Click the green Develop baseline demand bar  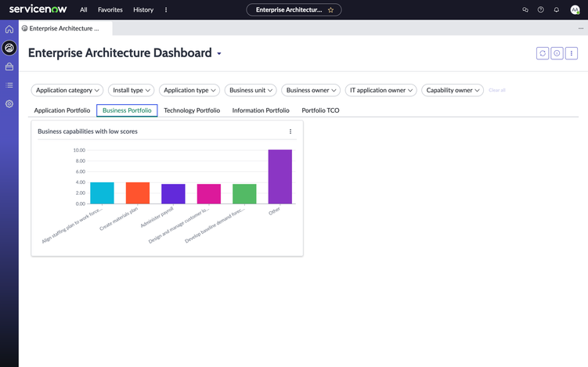244,194
